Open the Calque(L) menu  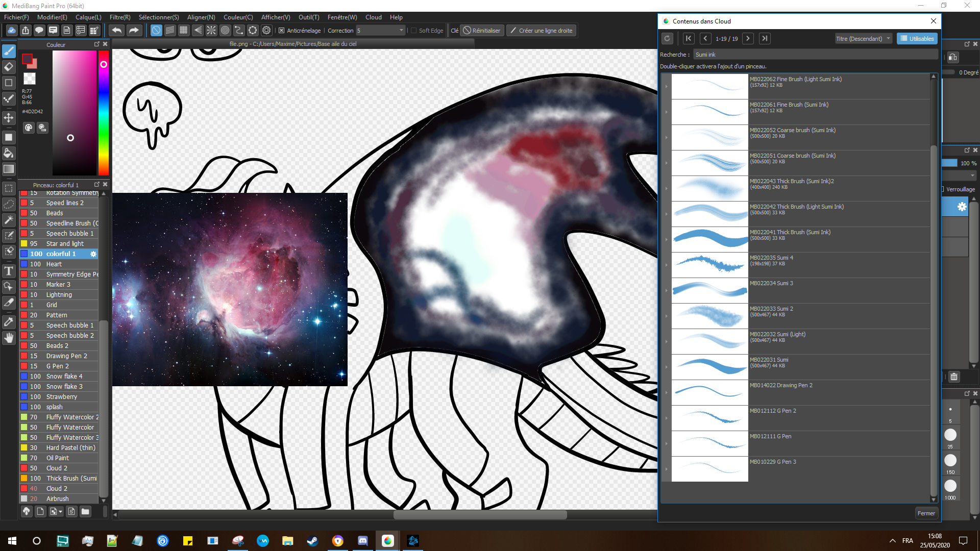click(x=88, y=17)
